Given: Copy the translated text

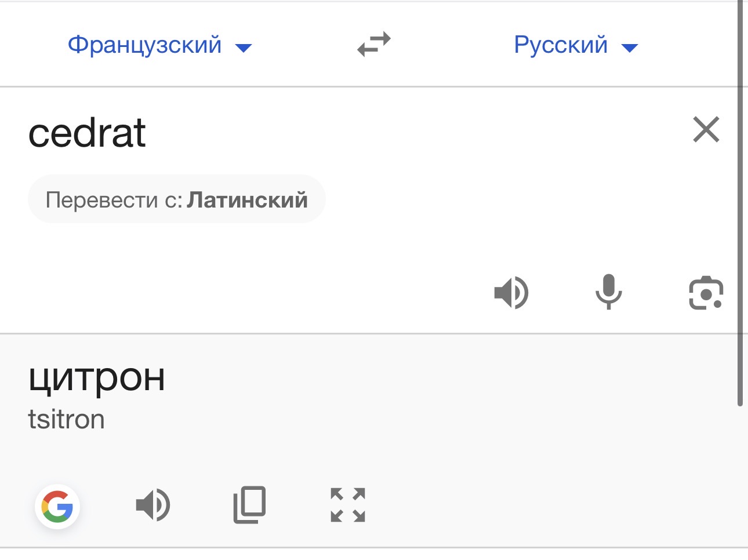Looking at the screenshot, I should pos(249,504).
